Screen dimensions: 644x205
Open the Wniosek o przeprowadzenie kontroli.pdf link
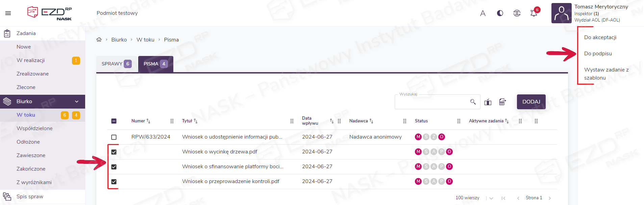pyautogui.click(x=230, y=181)
